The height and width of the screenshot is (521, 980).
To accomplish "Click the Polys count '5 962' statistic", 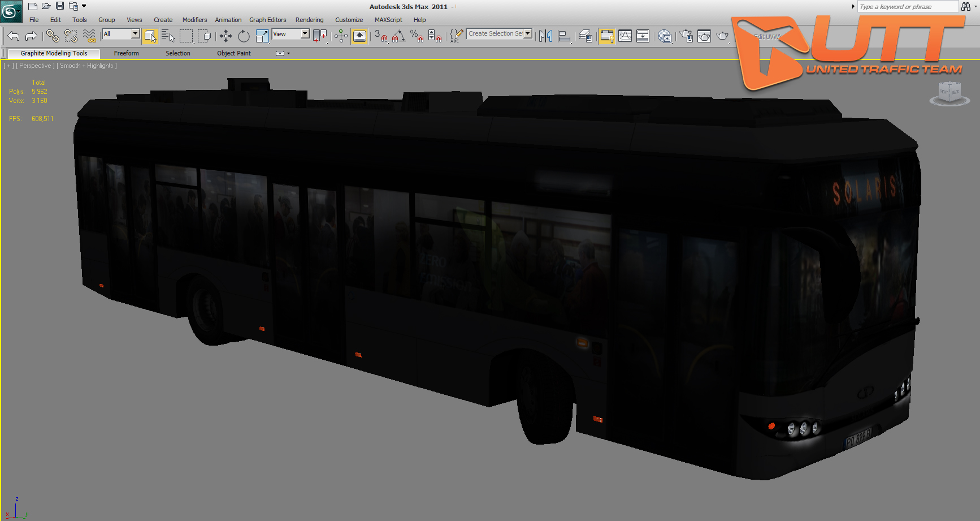I will tap(40, 92).
